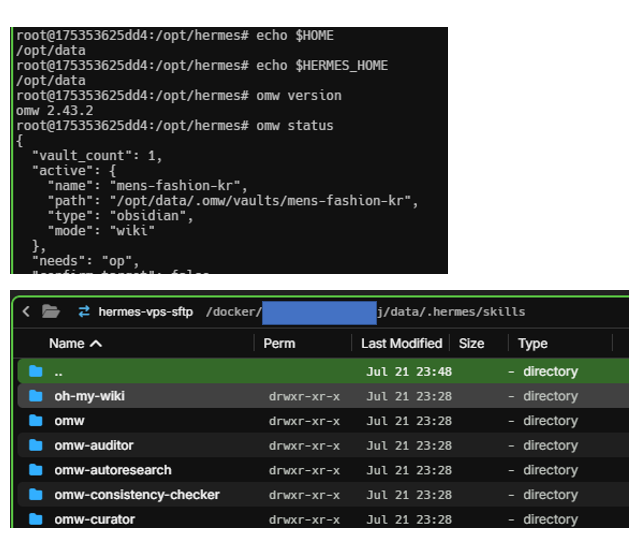Screen dimensions: 638x543
Task: Click the drwxr-xr-x permission for oh-my-wiki
Action: click(x=304, y=397)
